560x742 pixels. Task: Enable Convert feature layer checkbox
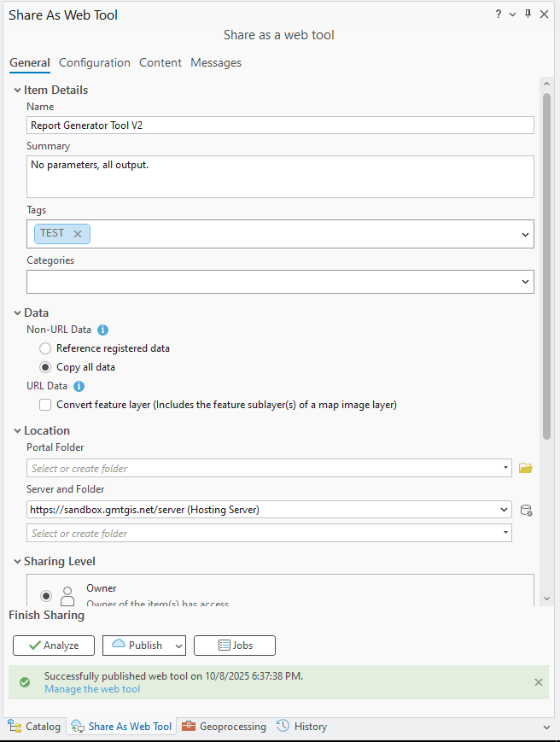pyautogui.click(x=45, y=405)
